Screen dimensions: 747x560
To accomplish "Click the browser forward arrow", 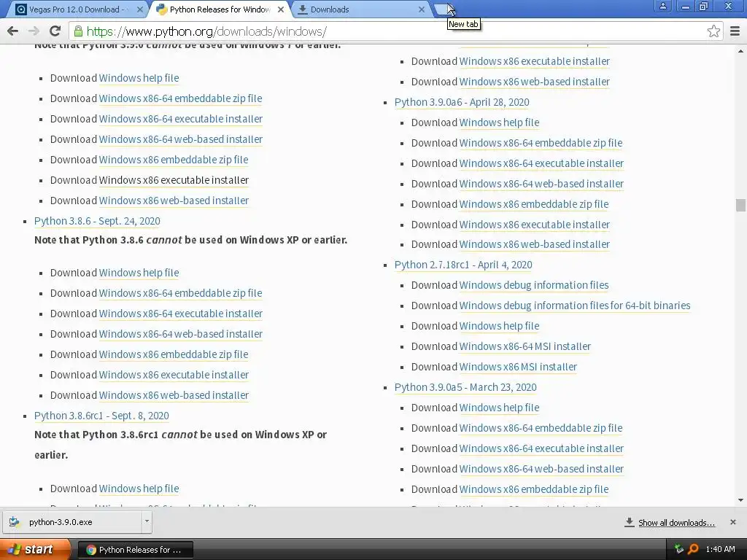I will point(34,31).
